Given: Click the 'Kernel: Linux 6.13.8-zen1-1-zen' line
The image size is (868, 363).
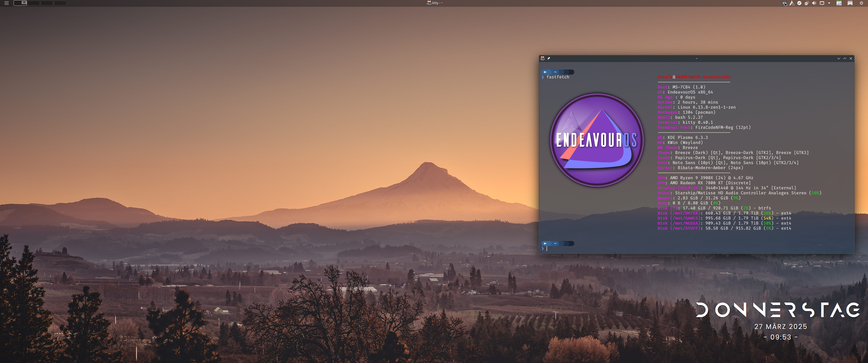Looking at the screenshot, I should [696, 107].
